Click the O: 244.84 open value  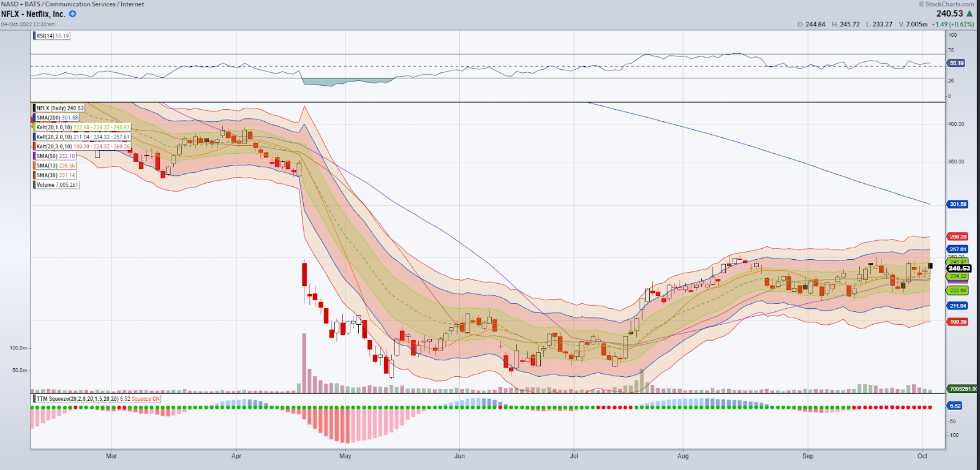(x=812, y=25)
